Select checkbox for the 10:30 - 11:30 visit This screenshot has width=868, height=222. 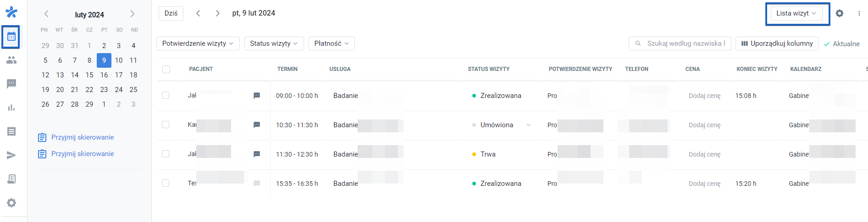point(166,125)
